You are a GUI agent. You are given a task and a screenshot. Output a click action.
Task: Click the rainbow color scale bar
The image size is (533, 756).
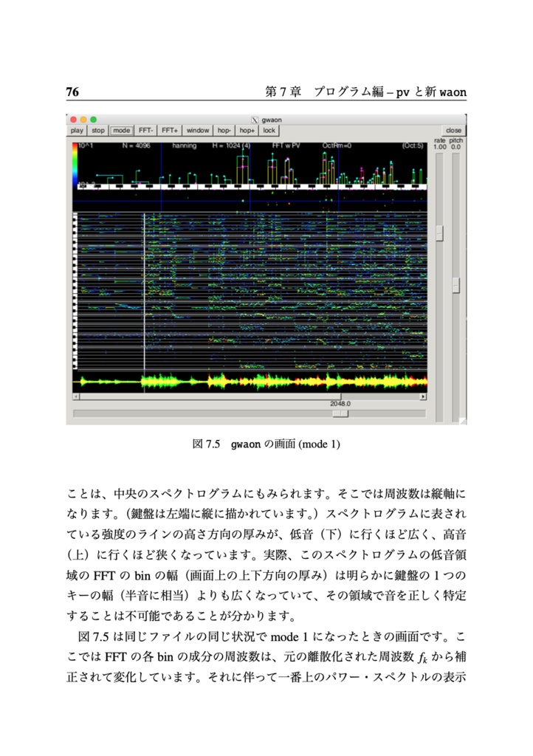75,165
